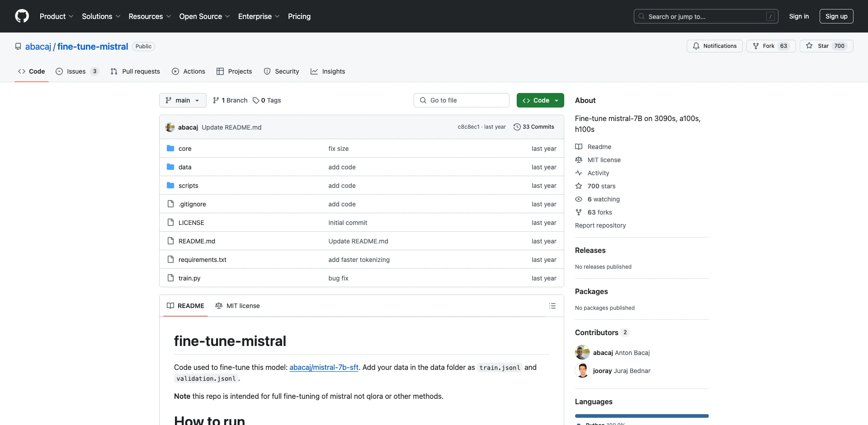The image size is (868, 425).
Task: Click the Go to file search field
Action: [x=462, y=100]
